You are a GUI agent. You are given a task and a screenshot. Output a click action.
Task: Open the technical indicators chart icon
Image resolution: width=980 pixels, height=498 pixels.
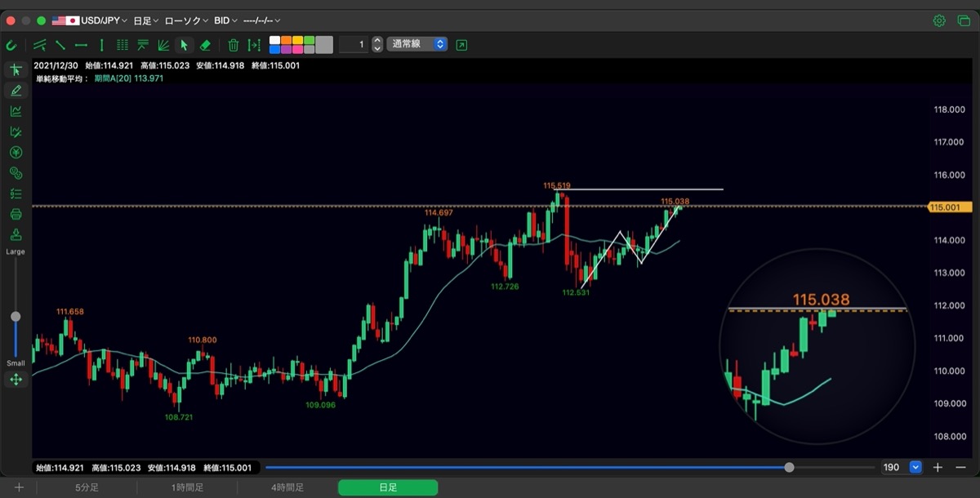pyautogui.click(x=16, y=111)
